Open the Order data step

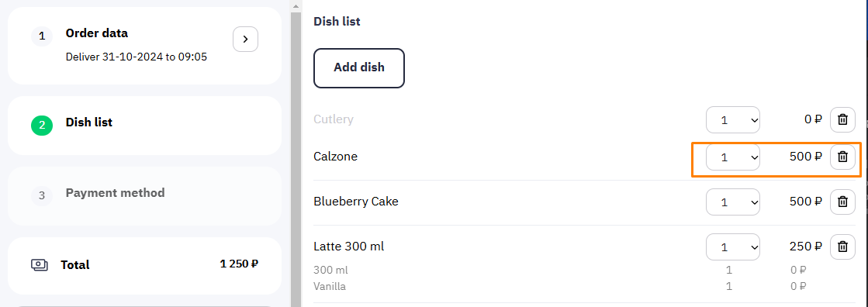(144, 46)
